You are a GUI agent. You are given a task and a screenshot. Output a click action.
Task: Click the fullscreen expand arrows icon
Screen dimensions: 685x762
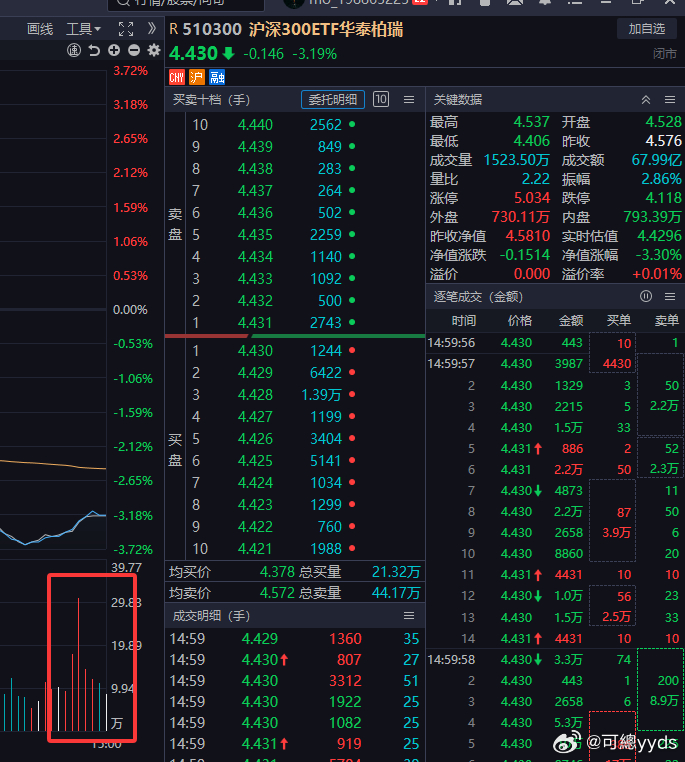(x=126, y=29)
